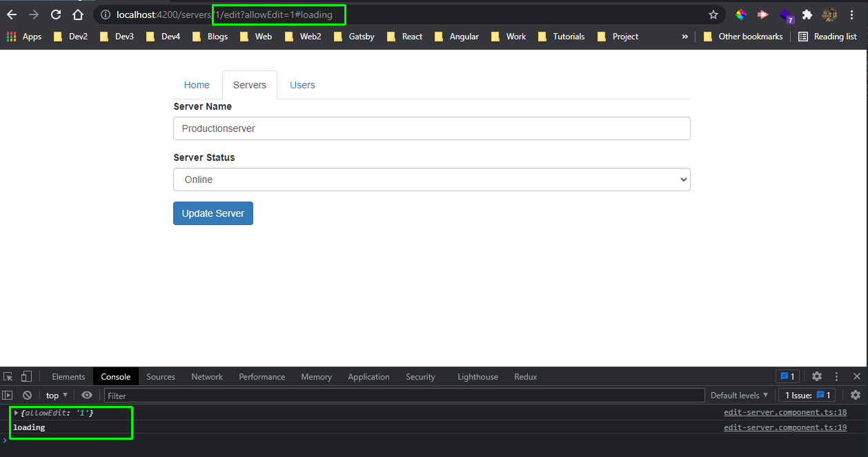Click the 1 Issue link in console
The height and width of the screenshot is (457, 868).
tap(807, 396)
